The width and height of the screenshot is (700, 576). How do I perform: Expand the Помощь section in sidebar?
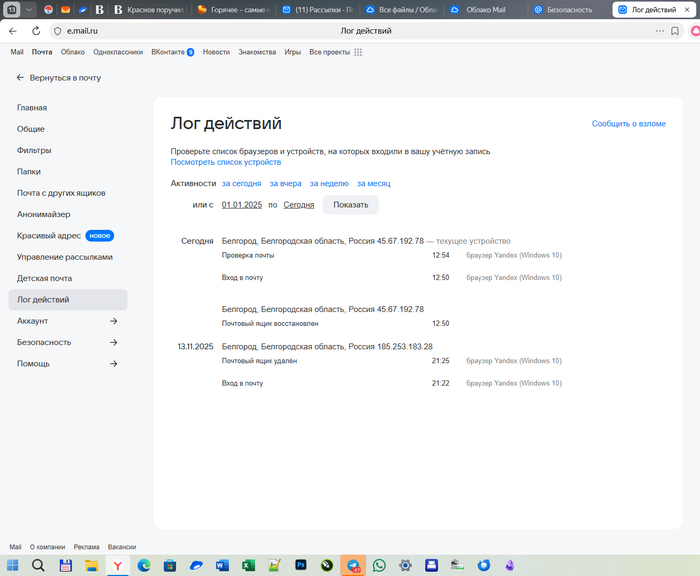[x=113, y=364]
